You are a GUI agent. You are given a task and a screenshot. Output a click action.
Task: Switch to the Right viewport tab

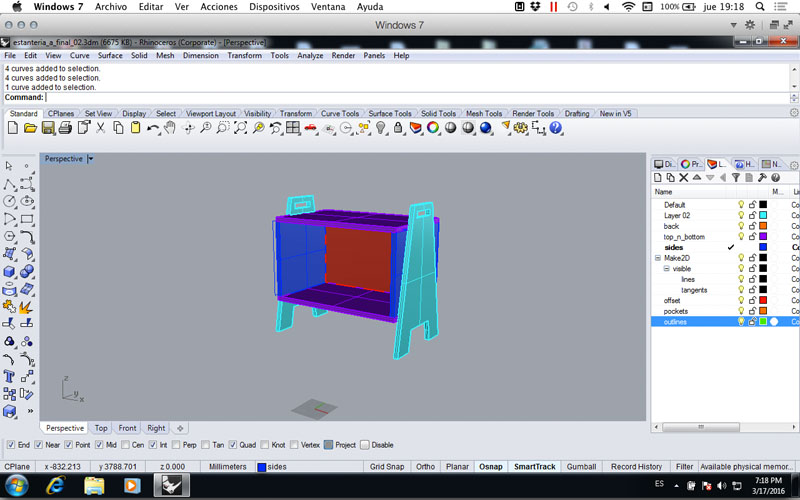point(156,428)
